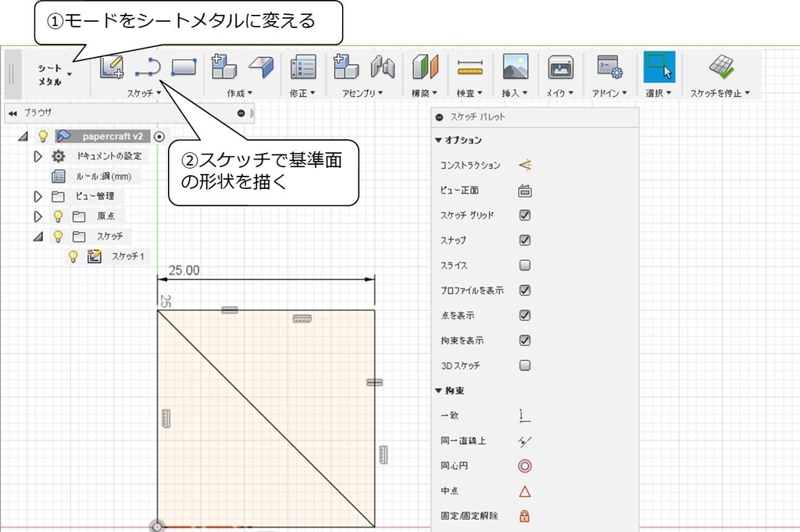Enable 3D スケッチ checkbox

click(x=524, y=365)
